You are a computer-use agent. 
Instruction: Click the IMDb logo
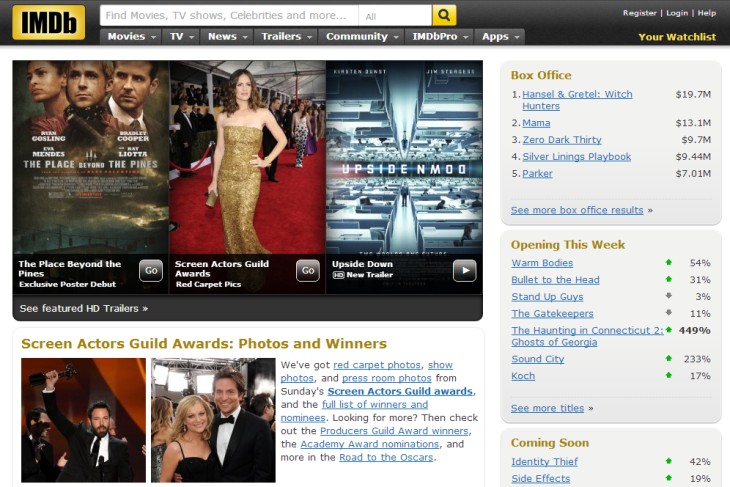click(x=48, y=22)
